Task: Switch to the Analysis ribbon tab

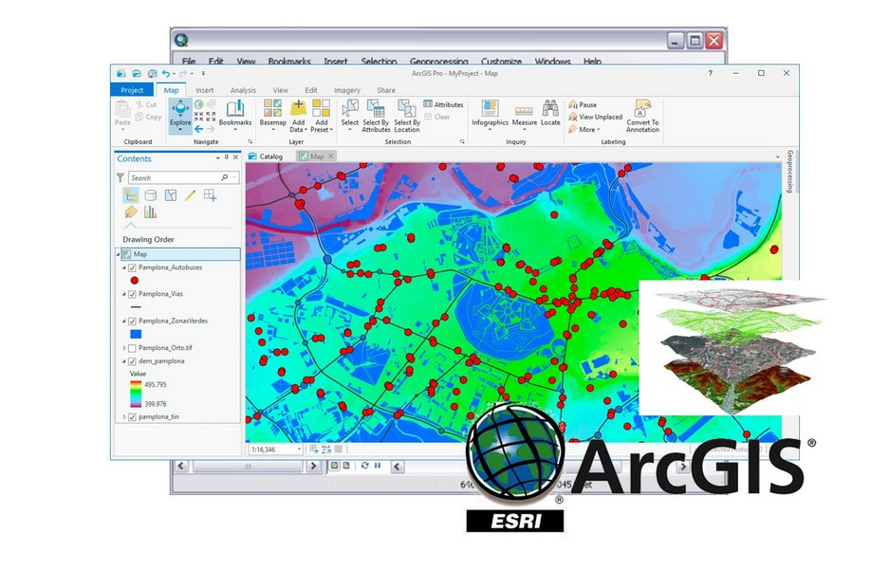Action: point(243,90)
